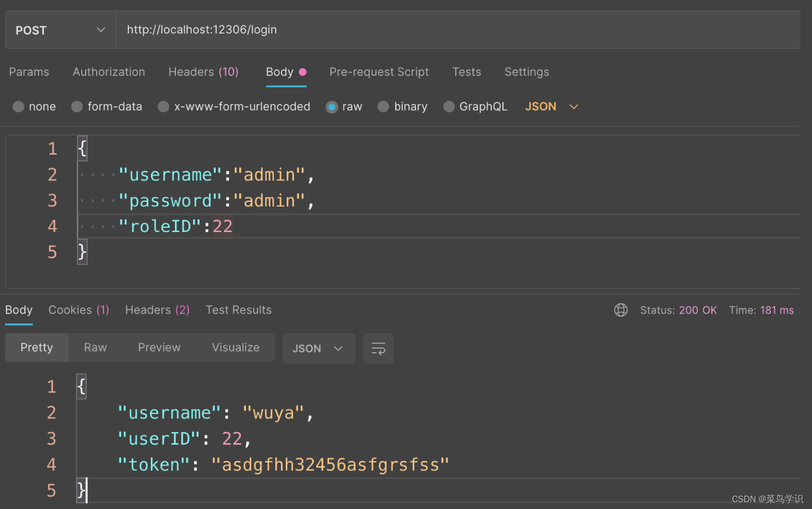
Task: Click the "username": "wuya" response line
Action: [216, 413]
